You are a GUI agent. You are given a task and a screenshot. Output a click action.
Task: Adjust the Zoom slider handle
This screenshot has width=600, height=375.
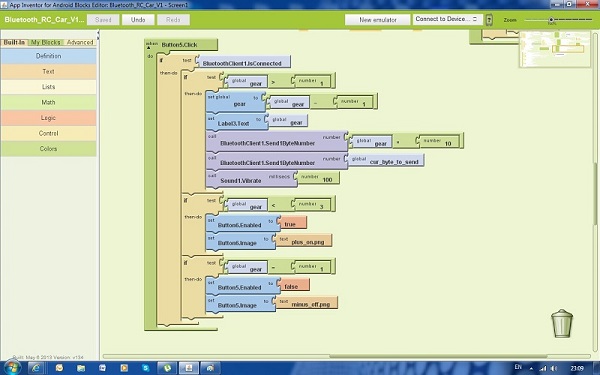click(x=551, y=20)
